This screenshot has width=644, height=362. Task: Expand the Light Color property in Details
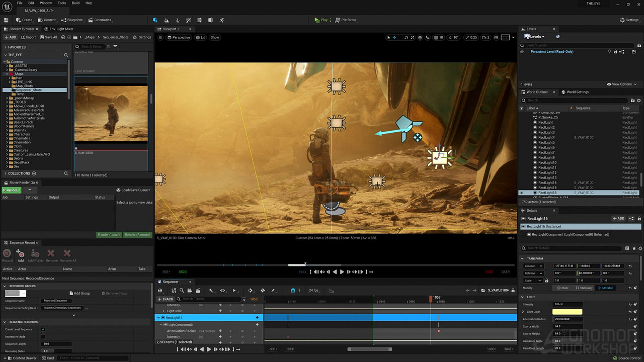point(523,312)
